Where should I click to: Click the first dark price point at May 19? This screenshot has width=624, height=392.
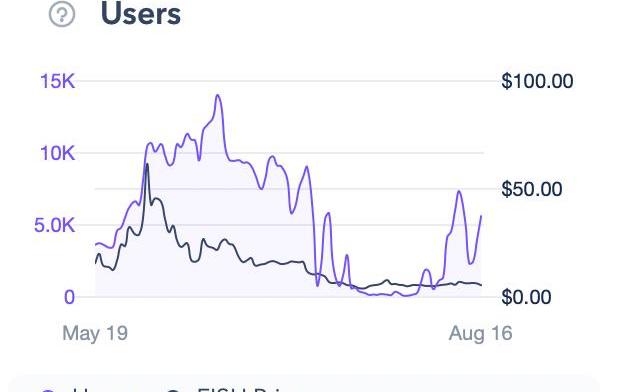(96, 263)
